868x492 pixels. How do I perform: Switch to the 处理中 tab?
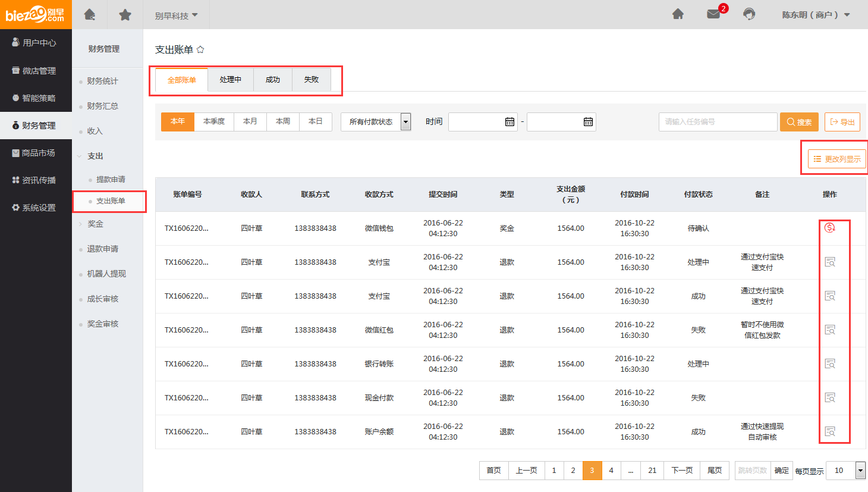[231, 80]
